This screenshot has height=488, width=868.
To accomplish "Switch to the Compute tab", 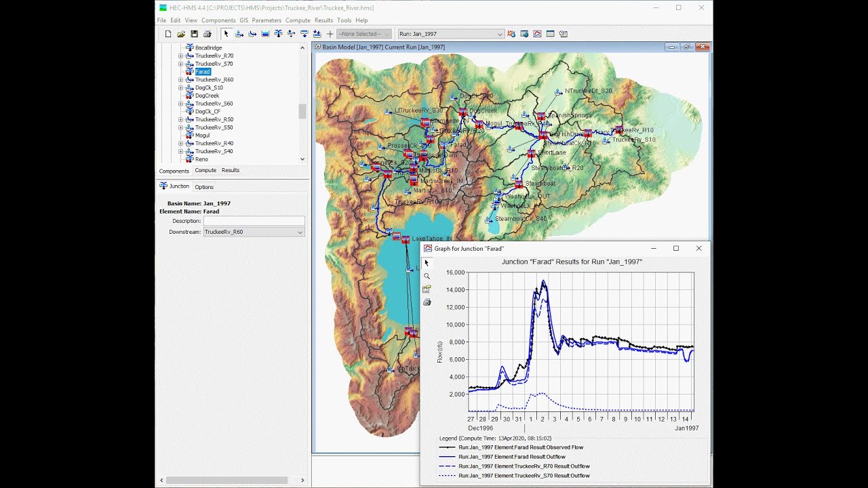I will click(x=205, y=170).
